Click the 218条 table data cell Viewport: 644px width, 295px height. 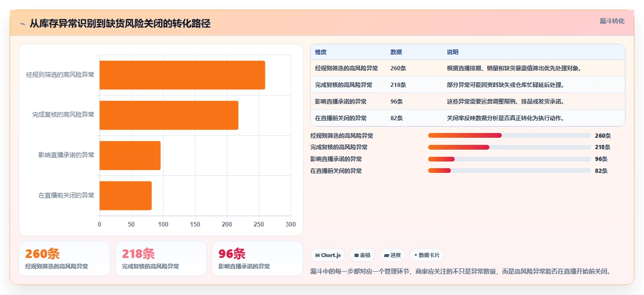coord(398,85)
